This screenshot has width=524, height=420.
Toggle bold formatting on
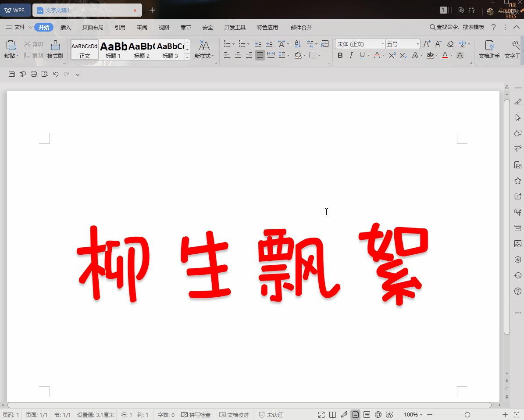click(340, 55)
